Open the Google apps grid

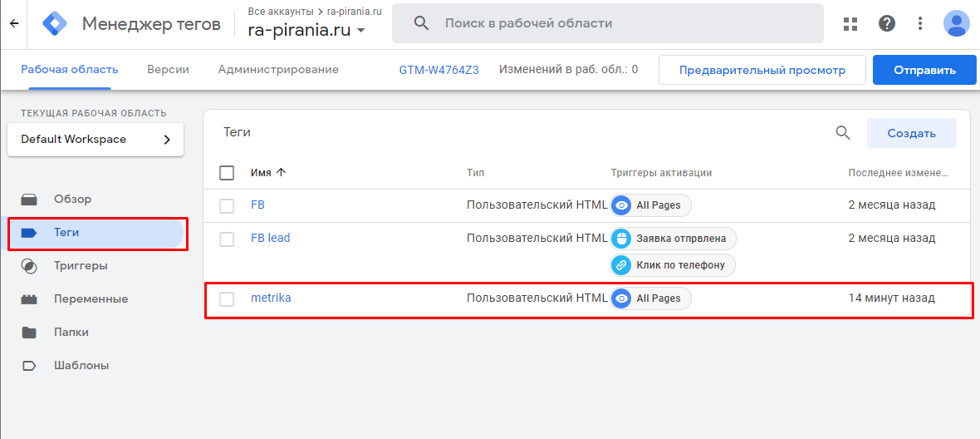pos(850,23)
